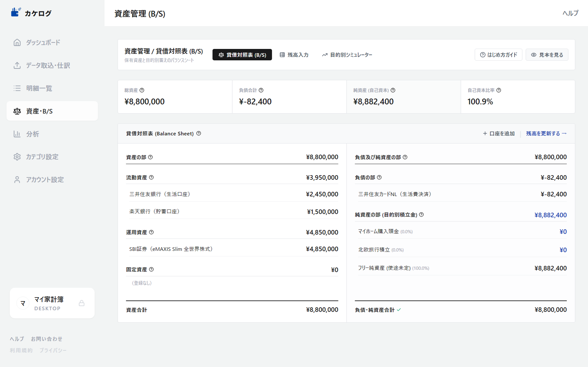Viewport: 588px width, 367px height.
Task: Click the help icon next to 負債の部
Action: [379, 177]
